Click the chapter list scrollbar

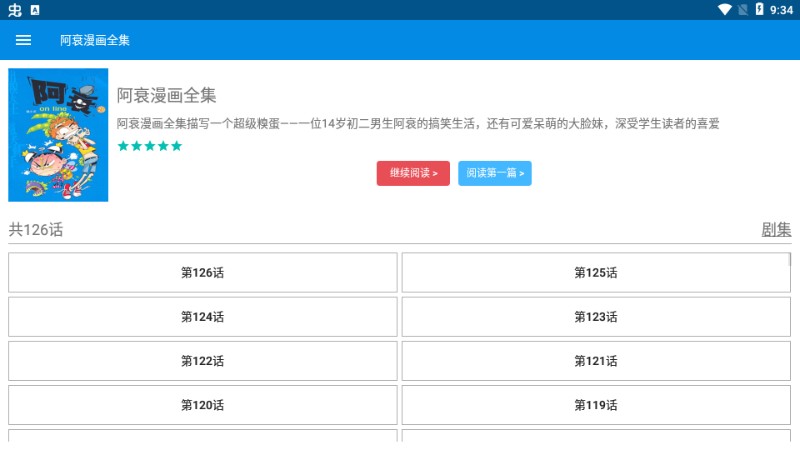click(790, 262)
